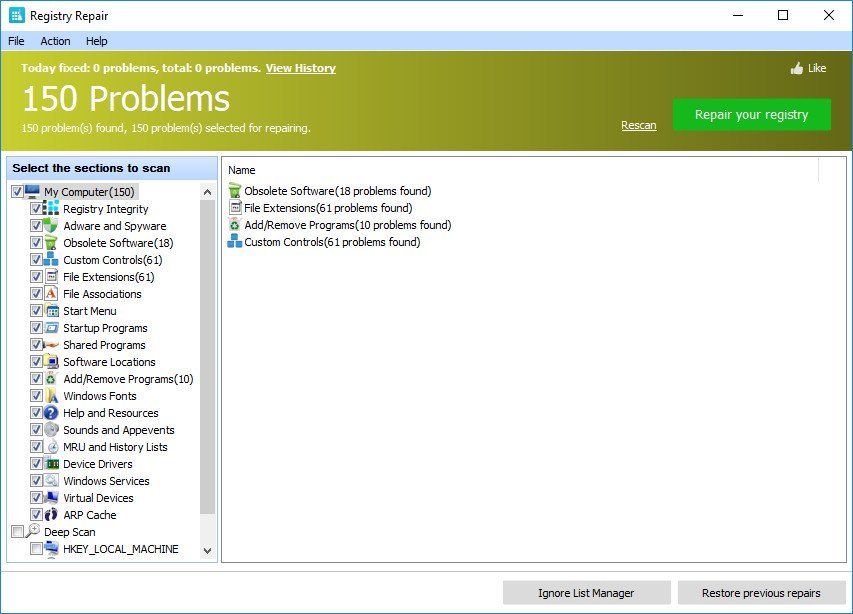The image size is (853, 614).
Task: Open the View History link
Action: coord(301,68)
